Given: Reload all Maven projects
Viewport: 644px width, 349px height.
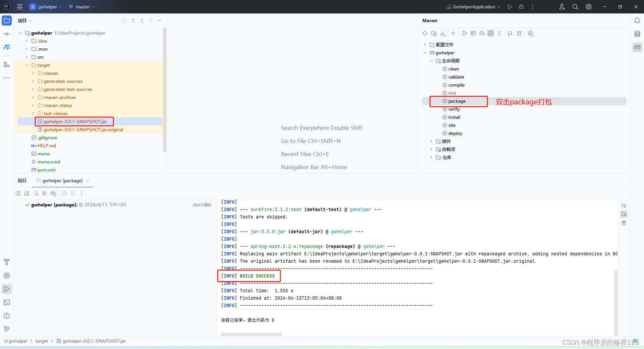Looking at the screenshot, I should (425, 33).
